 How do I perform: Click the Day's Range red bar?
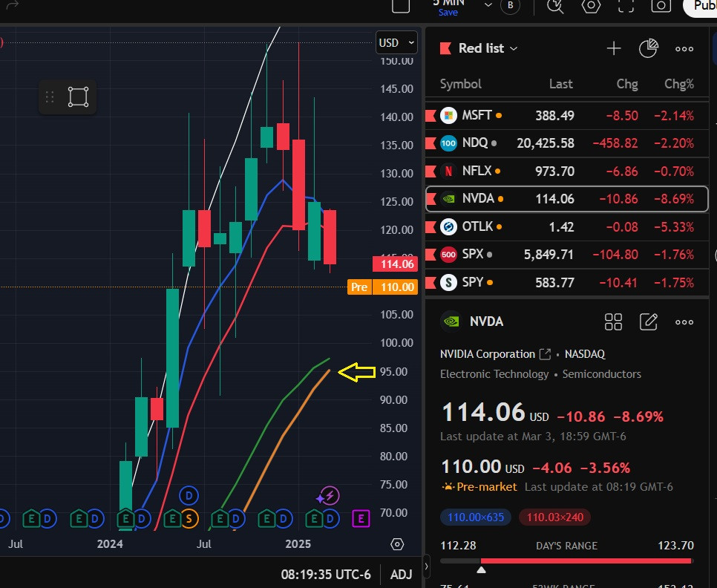click(x=586, y=561)
